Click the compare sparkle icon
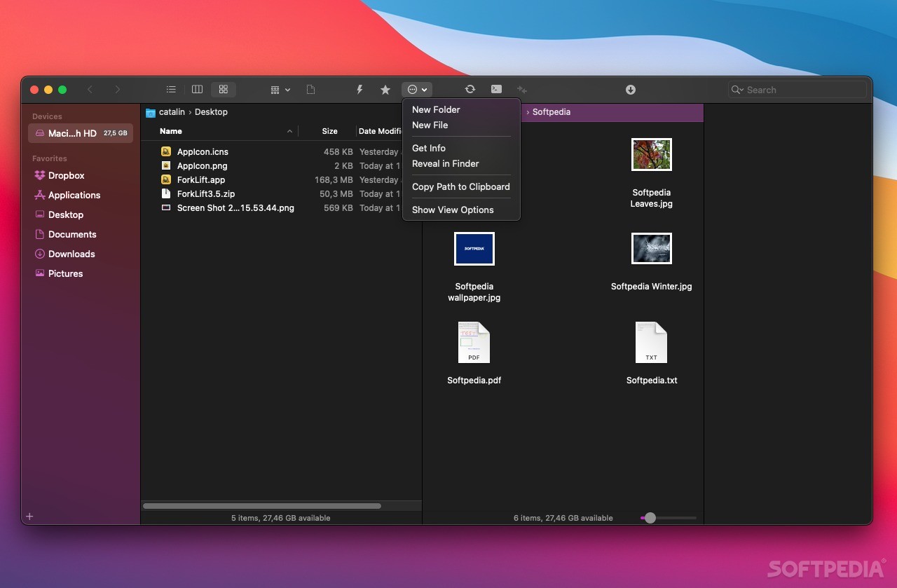897x588 pixels. click(522, 90)
